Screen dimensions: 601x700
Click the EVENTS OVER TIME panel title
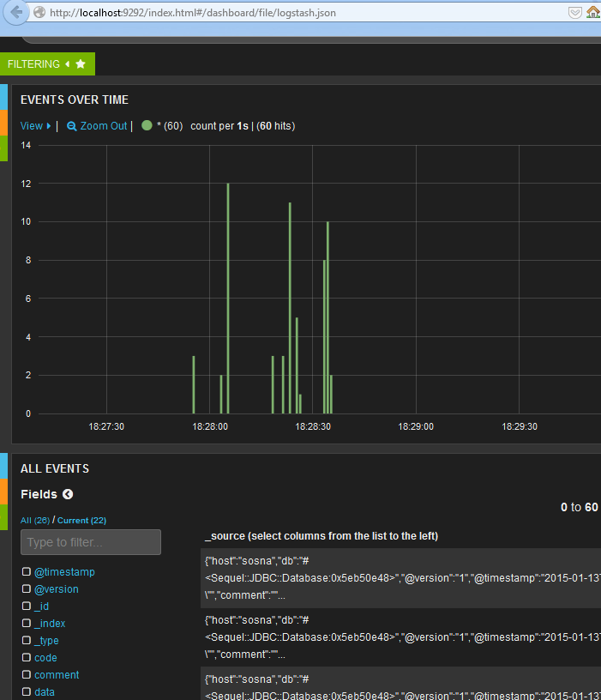tap(75, 100)
